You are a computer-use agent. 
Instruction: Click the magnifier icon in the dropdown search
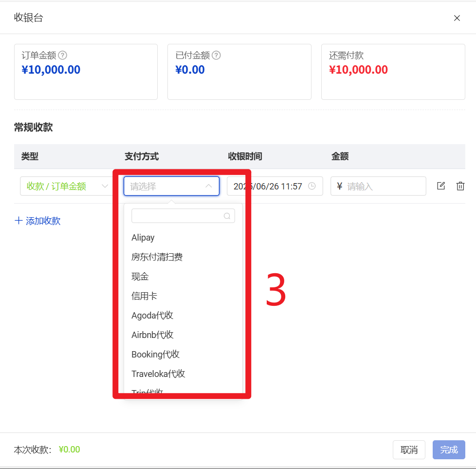pyautogui.click(x=227, y=216)
